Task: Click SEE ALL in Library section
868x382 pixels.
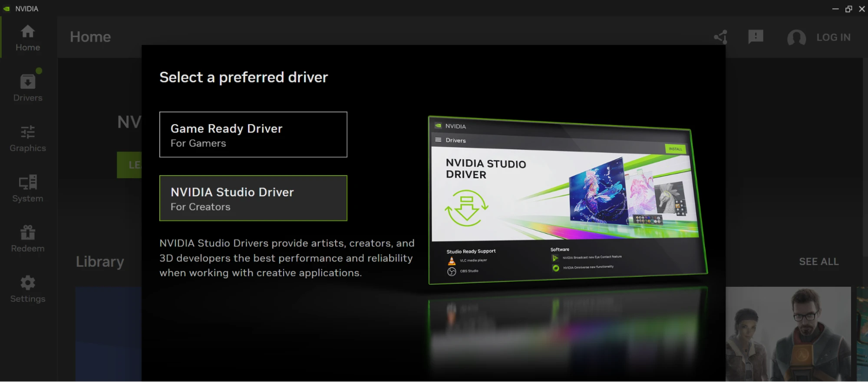Action: coord(818,262)
